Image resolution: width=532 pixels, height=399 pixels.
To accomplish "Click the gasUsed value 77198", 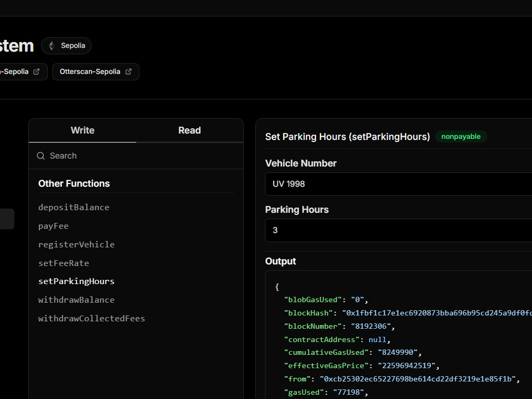I will (348, 392).
